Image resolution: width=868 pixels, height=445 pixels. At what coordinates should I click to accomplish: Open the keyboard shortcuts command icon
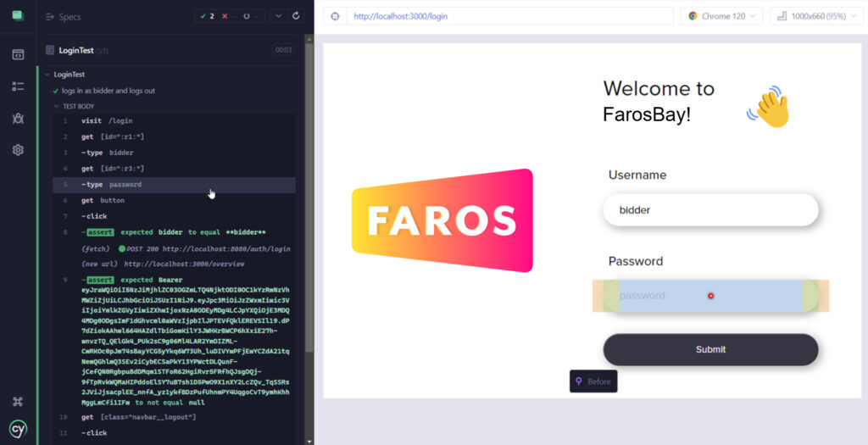[x=18, y=402]
